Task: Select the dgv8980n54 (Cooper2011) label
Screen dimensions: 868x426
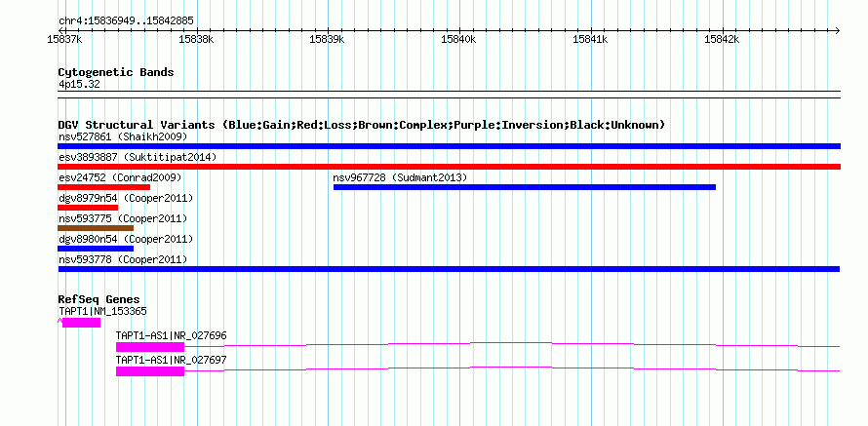Action: pos(126,239)
